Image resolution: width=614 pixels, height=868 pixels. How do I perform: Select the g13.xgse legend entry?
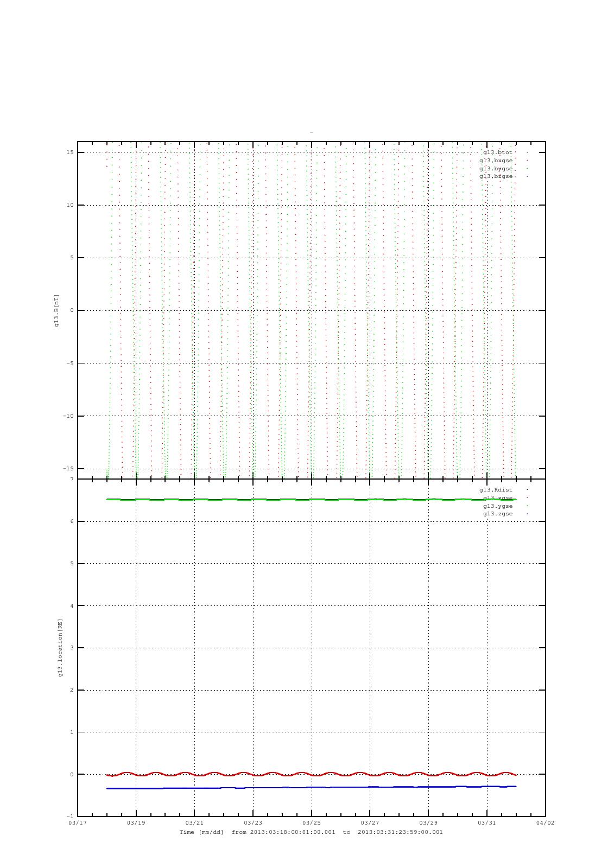pyautogui.click(x=497, y=497)
